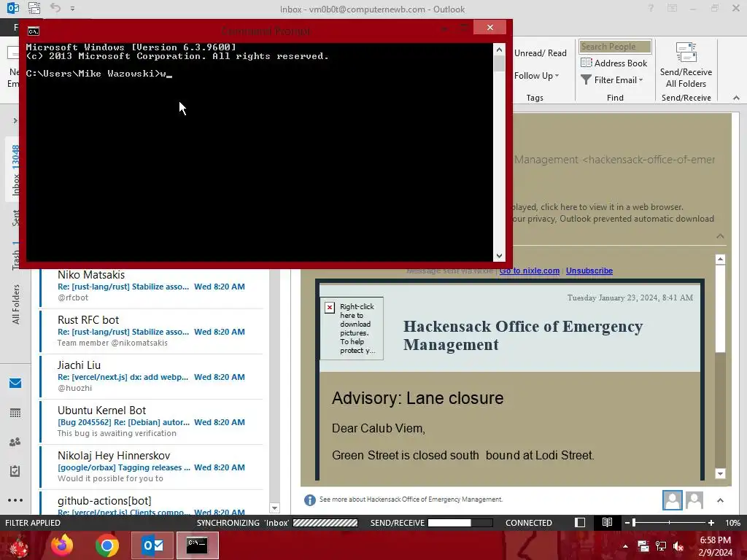The height and width of the screenshot is (560, 747).
Task: Open Rust RFC bot email
Action: 152,331
